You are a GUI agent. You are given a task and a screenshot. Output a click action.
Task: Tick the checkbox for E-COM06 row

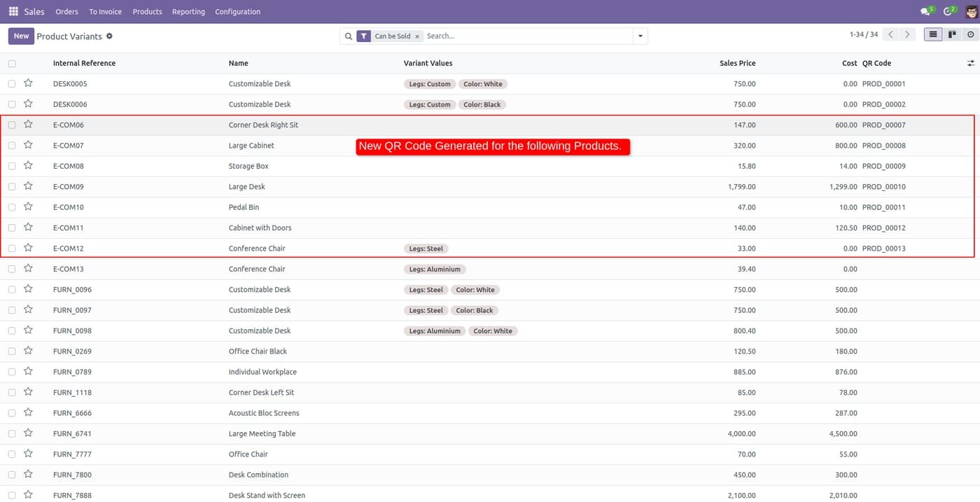pyautogui.click(x=12, y=125)
